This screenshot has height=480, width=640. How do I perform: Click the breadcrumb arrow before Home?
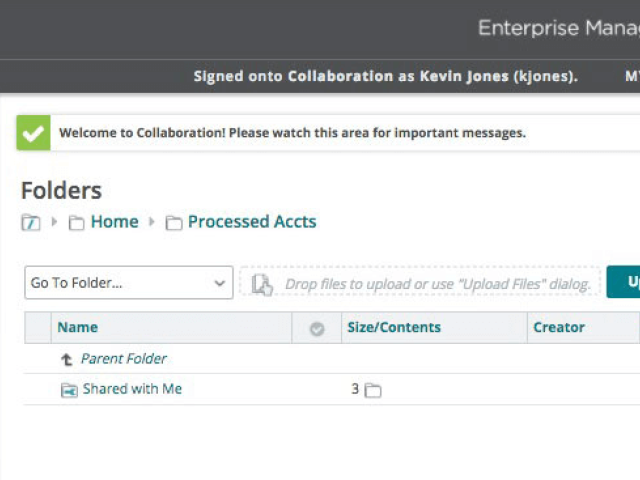(x=55, y=222)
